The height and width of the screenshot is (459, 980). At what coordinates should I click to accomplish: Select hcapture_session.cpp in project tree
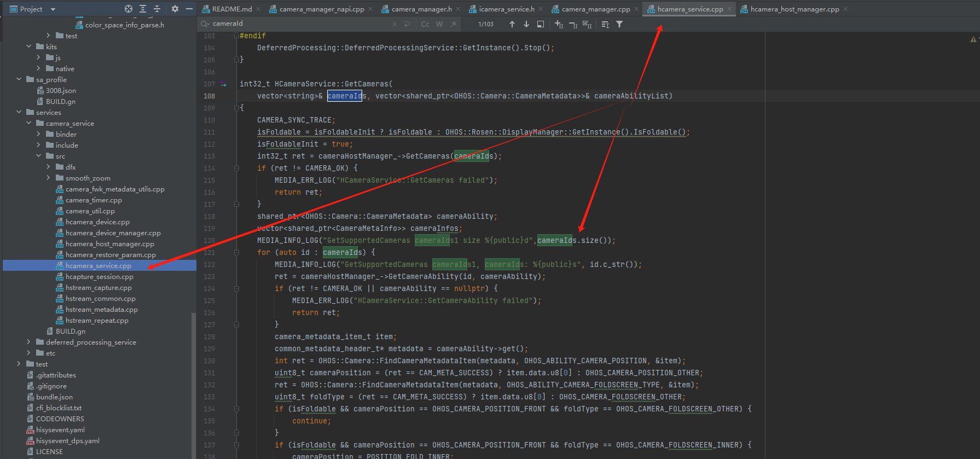pos(100,276)
